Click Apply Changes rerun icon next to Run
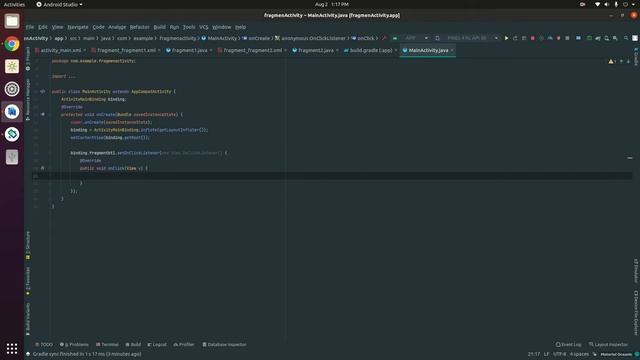Image resolution: width=640 pixels, height=360 pixels. [x=515, y=38]
